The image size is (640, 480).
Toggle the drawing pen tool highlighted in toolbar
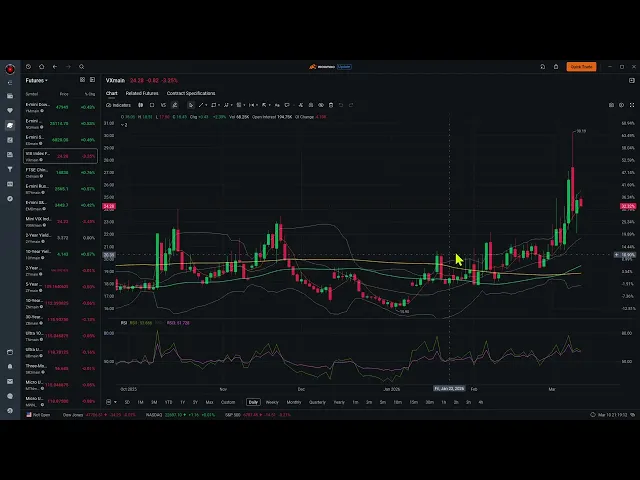tap(175, 105)
